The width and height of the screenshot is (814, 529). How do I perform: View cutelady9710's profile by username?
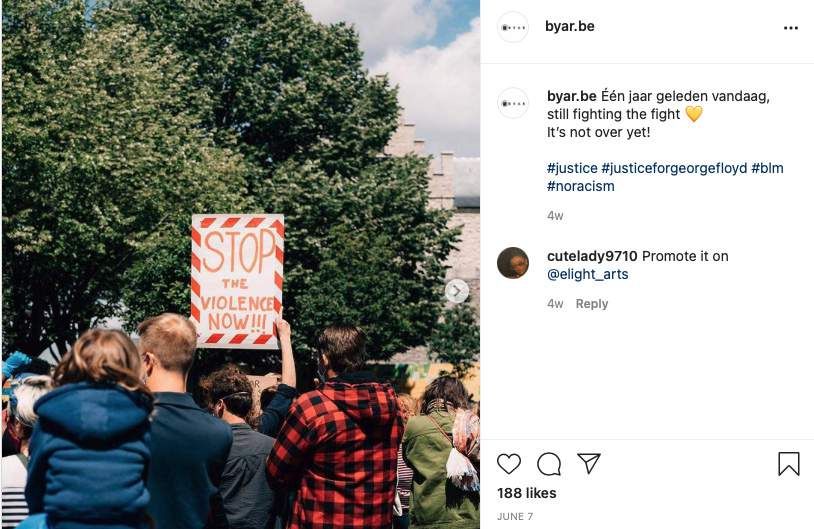tap(592, 256)
